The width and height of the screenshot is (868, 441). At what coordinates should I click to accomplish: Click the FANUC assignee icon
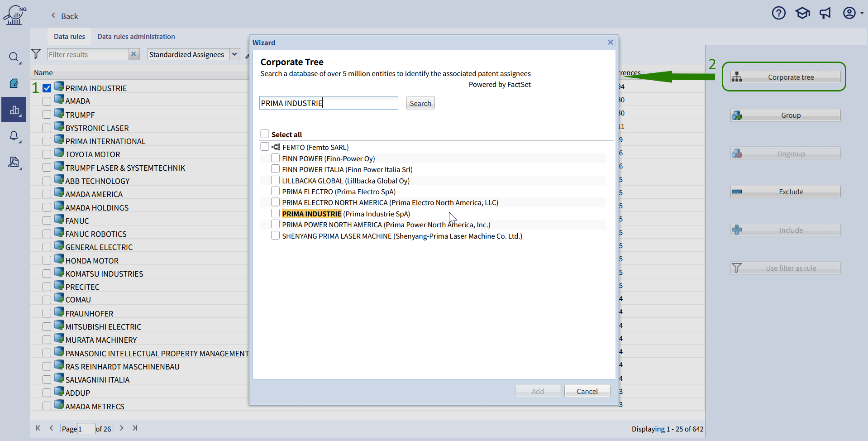point(59,219)
